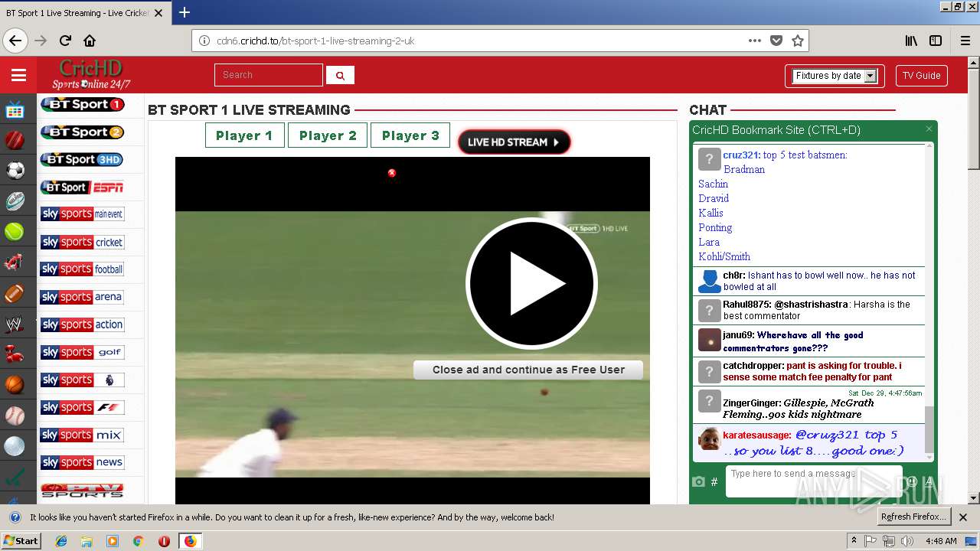
Task: Choose the boxing gloves icon
Action: 15,354
